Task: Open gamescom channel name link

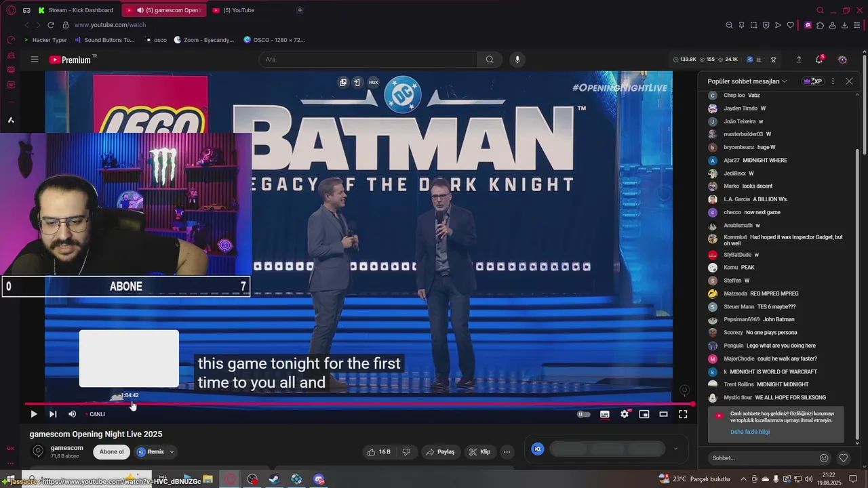Action: (66, 448)
